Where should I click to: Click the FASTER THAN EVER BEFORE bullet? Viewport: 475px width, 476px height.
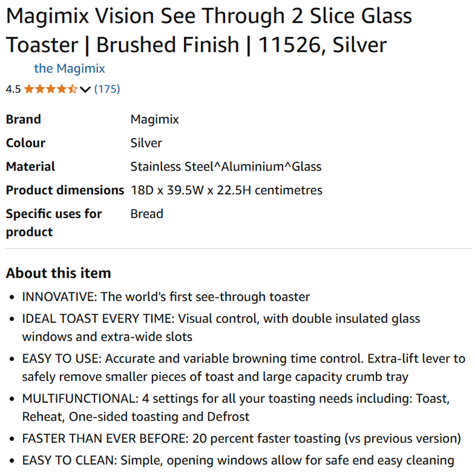click(x=241, y=439)
